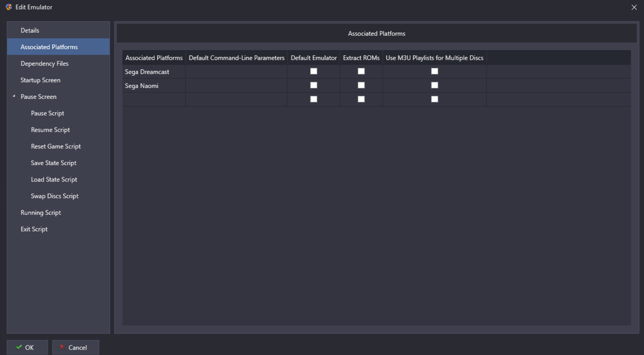Click the Use M3U Playlists for Multiple Discs header
The image size is (644, 355).
(434, 58)
